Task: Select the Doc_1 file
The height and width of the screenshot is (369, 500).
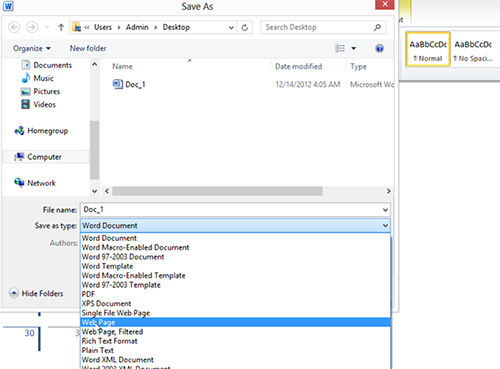Action: [x=129, y=84]
